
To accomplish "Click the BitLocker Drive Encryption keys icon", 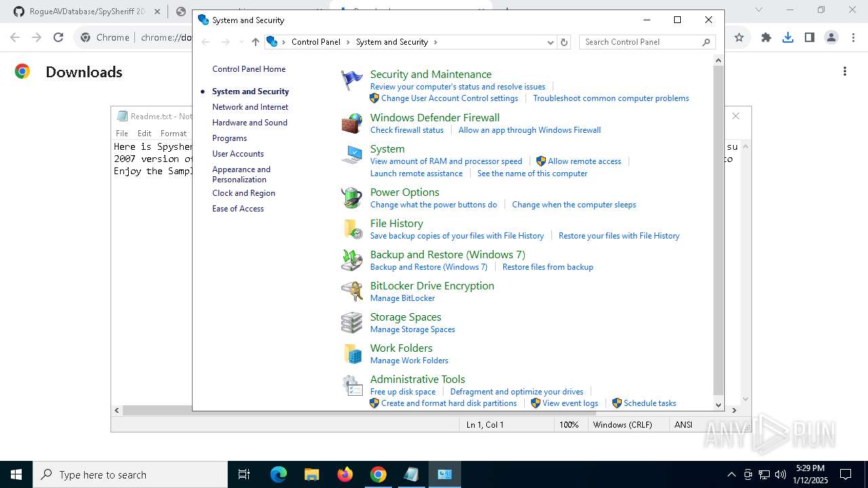I will (351, 291).
